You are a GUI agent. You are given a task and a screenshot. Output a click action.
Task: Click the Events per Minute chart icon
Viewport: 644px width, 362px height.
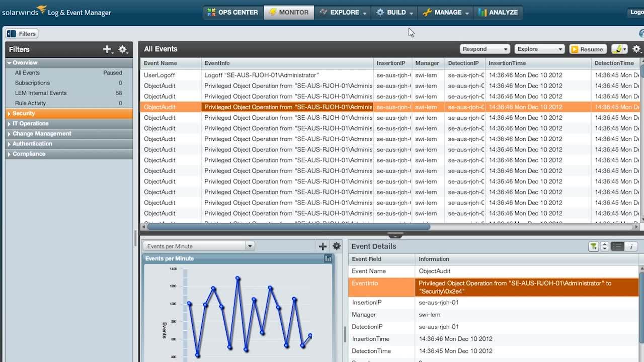tap(328, 258)
